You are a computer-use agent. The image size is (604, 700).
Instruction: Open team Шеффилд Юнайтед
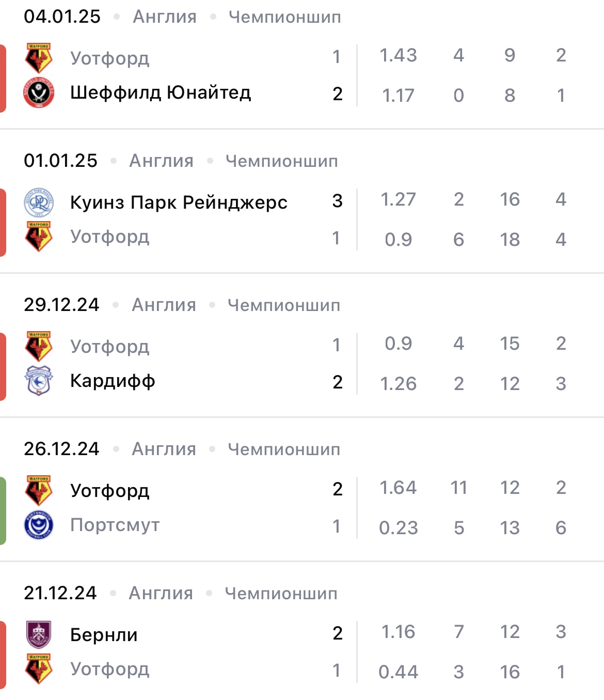[x=161, y=93]
